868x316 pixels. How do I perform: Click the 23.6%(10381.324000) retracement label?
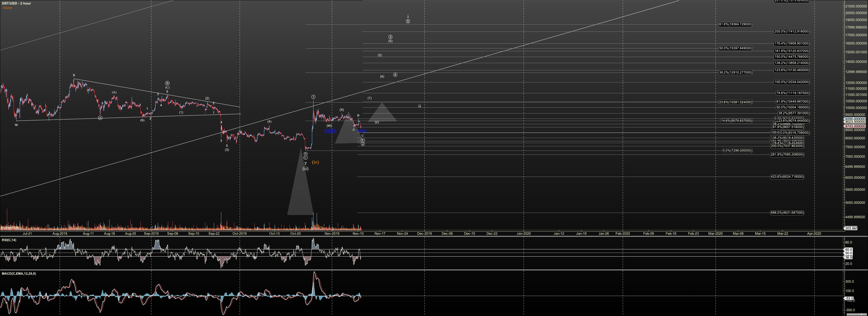coord(735,102)
